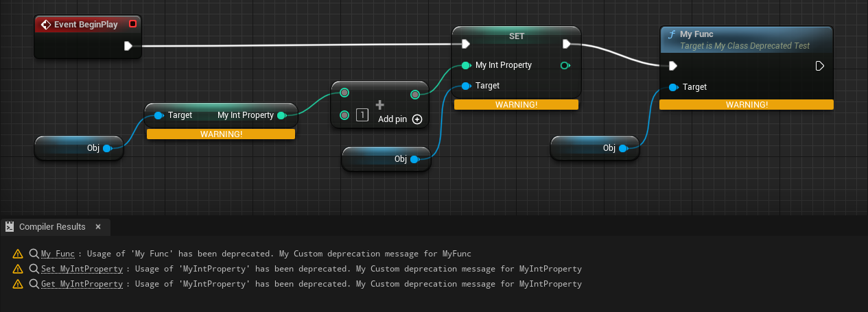Click Event BeginPlay execution output pin
The height and width of the screenshot is (312, 868).
(128, 46)
